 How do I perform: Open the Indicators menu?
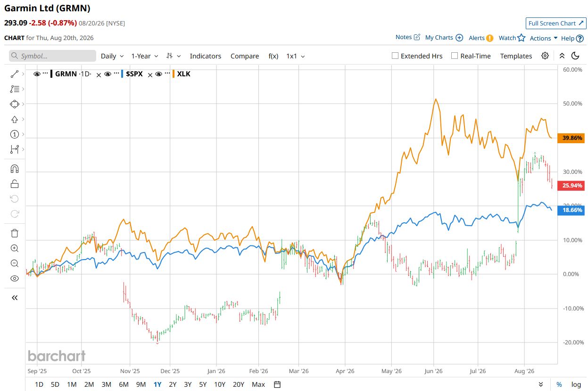click(206, 56)
